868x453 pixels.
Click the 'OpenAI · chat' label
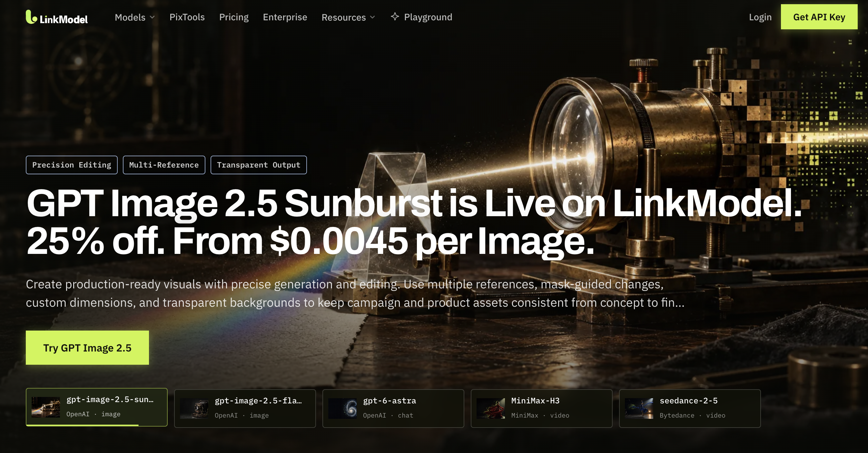(388, 415)
